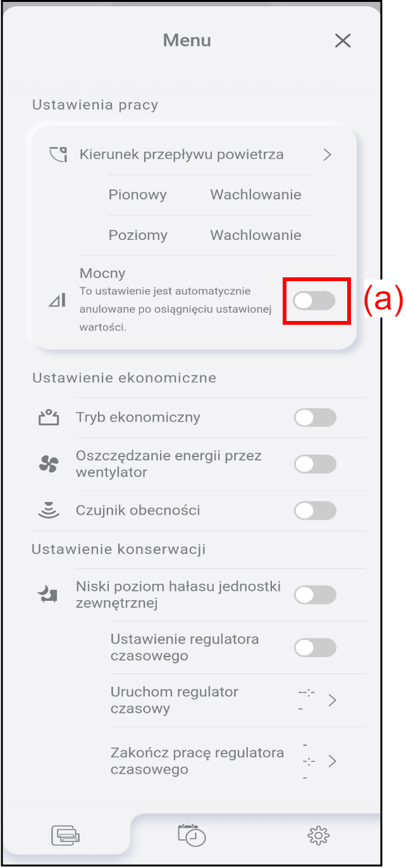Click the fan energy saving icon
The width and height of the screenshot is (406, 868).
[49, 465]
